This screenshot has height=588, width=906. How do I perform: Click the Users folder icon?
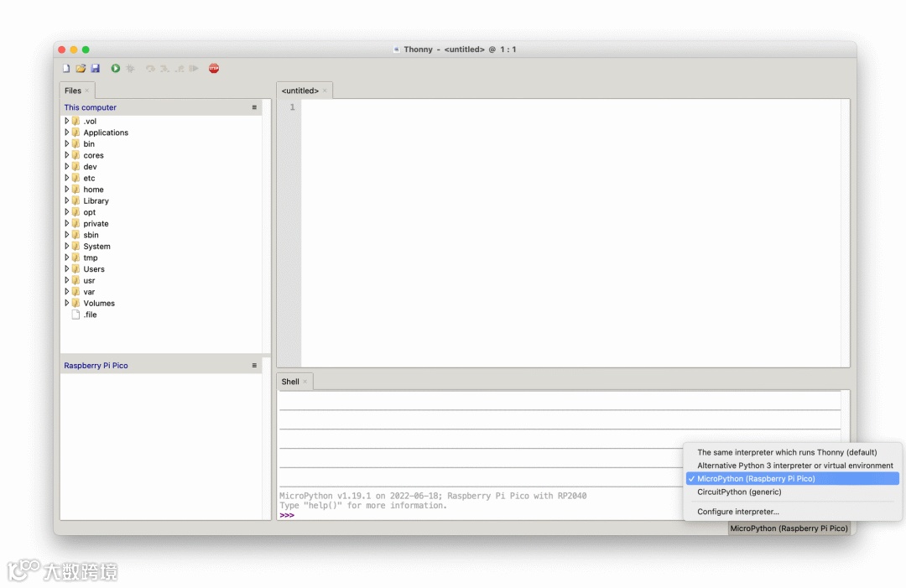coord(75,269)
